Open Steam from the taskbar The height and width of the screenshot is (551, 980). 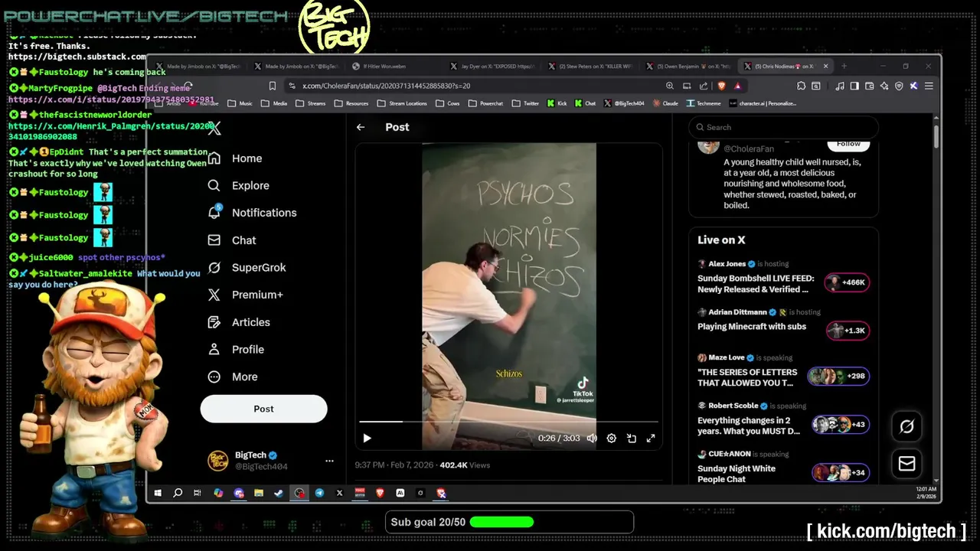click(279, 494)
